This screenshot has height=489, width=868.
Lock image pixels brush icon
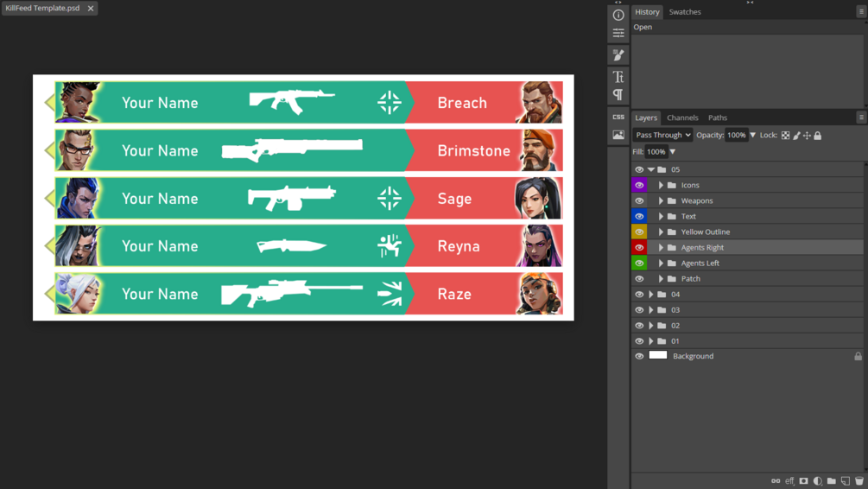click(x=796, y=135)
